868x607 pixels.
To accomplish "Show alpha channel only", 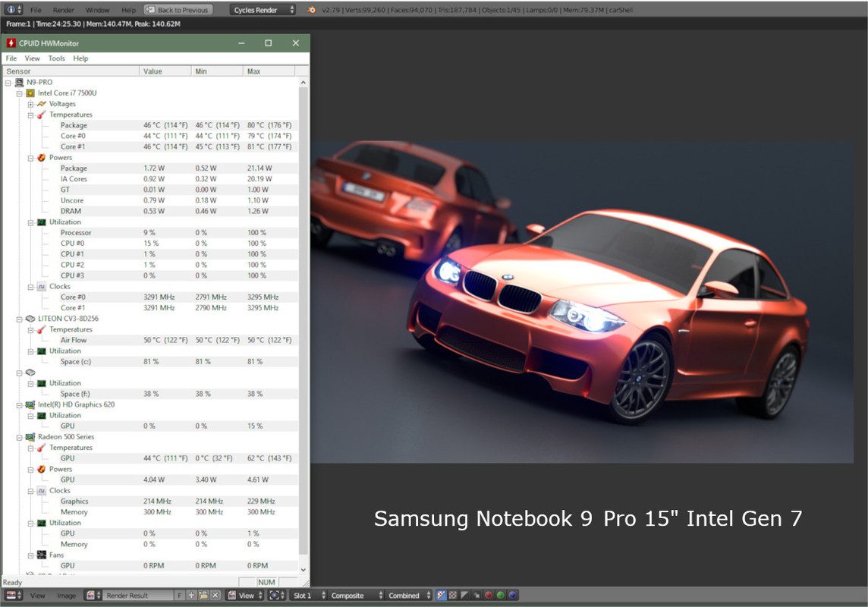I will (465, 596).
